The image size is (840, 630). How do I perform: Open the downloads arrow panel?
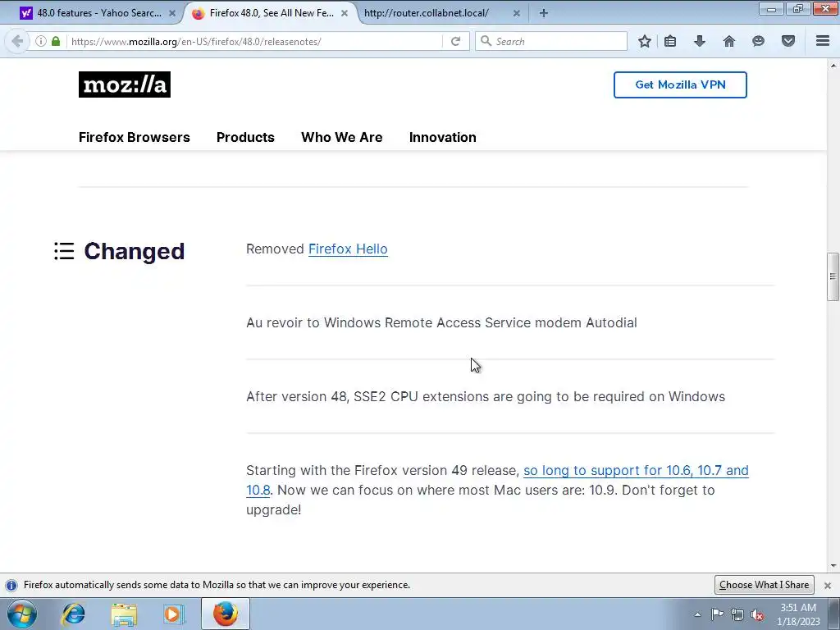coord(699,41)
